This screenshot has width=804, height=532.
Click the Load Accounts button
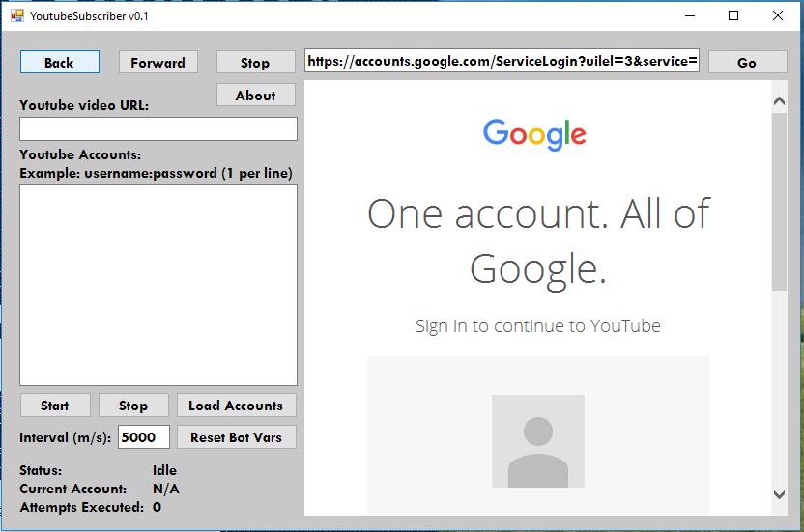tap(237, 406)
